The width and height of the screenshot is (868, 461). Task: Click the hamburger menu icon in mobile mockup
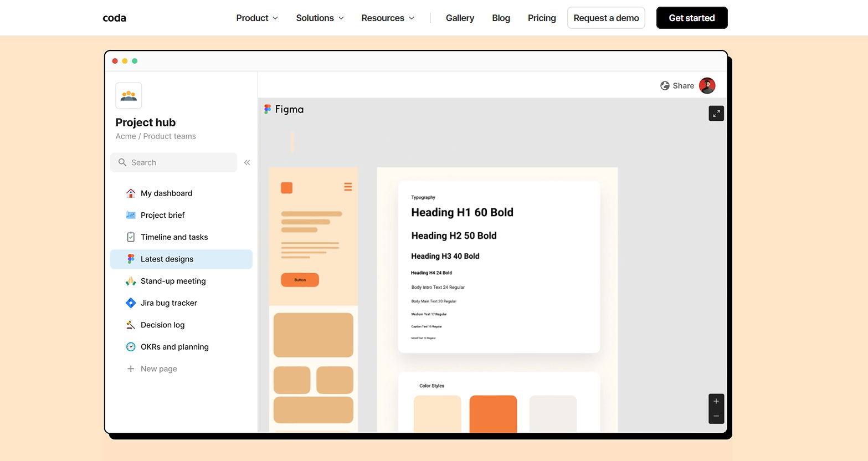(x=348, y=187)
